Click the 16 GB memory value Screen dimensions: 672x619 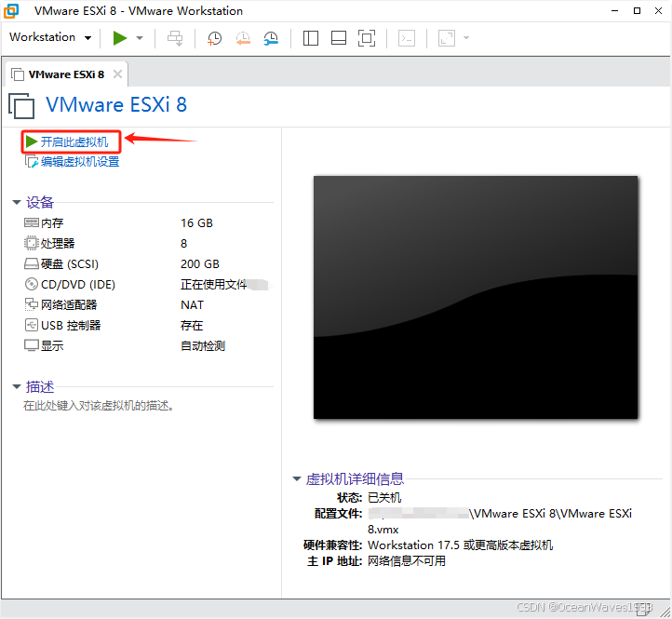196,222
